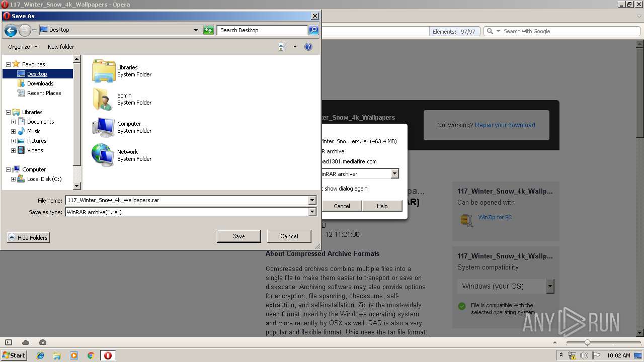Click the Forward arrow in Save As dialog
644x362 pixels.
[25, 30]
